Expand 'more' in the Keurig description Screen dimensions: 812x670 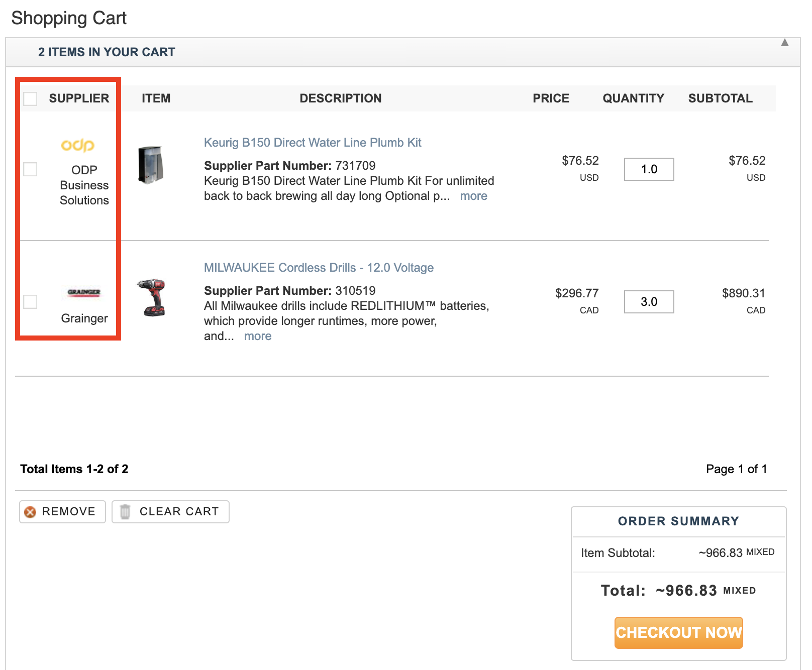[x=473, y=196]
